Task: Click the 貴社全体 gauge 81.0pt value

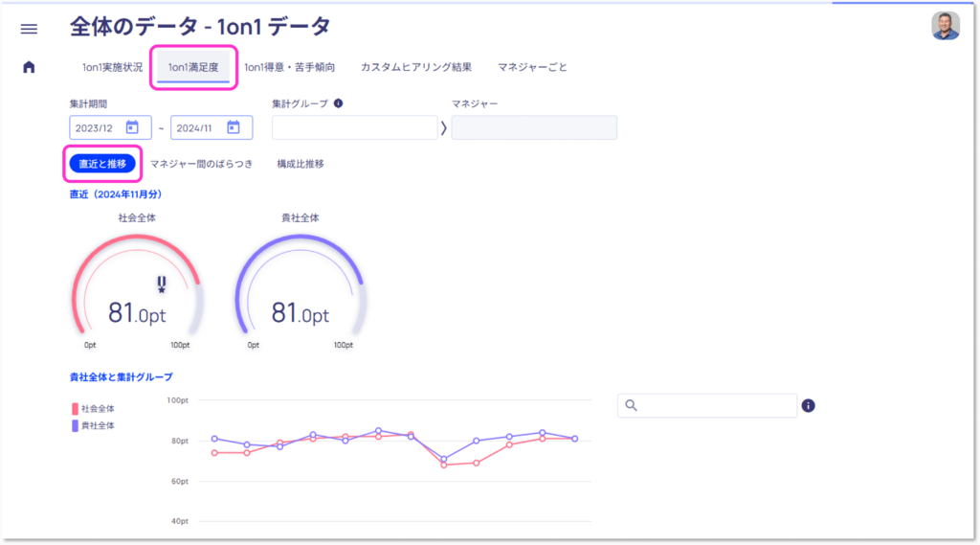Action: pyautogui.click(x=300, y=313)
